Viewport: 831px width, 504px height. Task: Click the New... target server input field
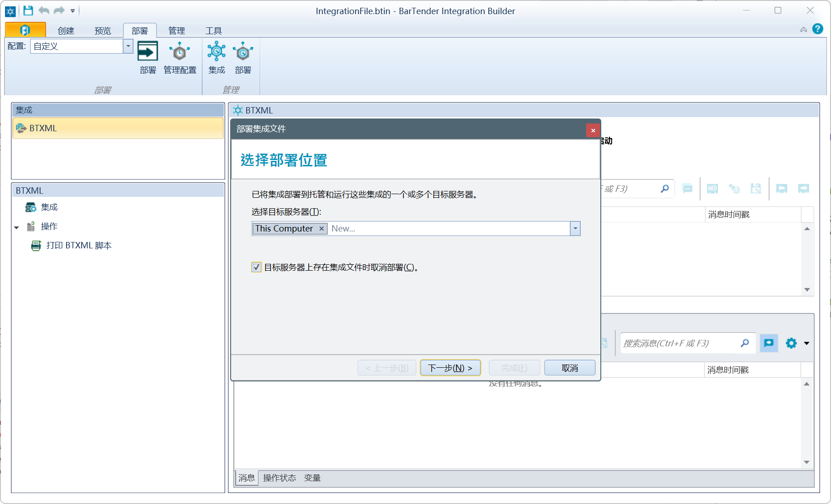(449, 229)
